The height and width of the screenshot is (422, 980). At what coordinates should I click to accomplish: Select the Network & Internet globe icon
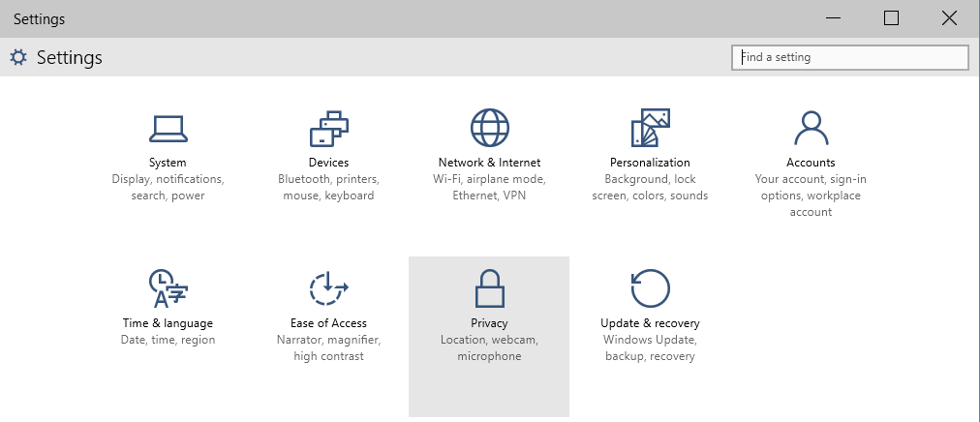tap(489, 128)
